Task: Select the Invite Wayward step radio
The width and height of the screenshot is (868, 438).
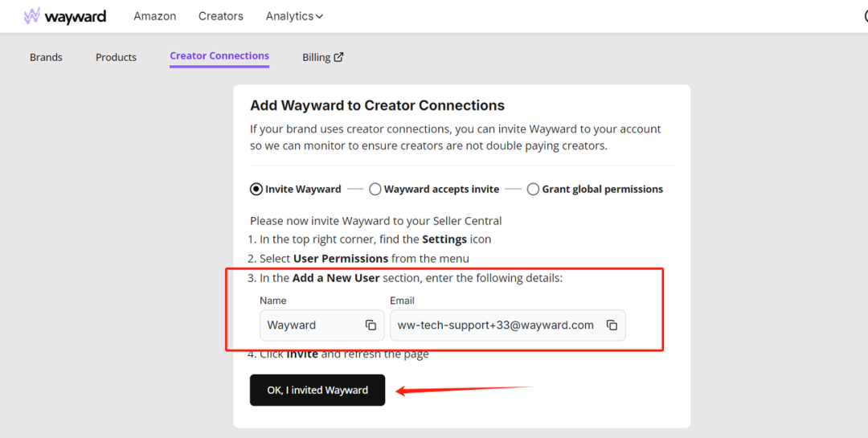Action: [256, 190]
